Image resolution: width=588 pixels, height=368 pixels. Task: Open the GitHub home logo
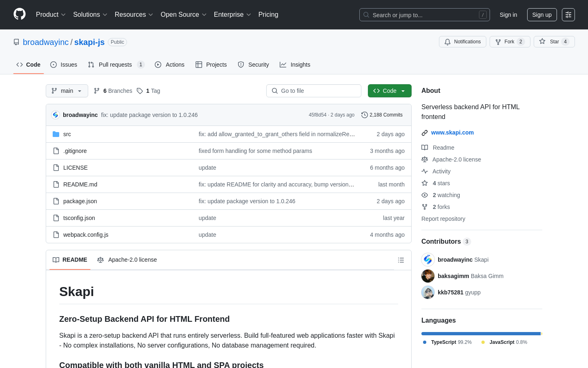click(20, 14)
